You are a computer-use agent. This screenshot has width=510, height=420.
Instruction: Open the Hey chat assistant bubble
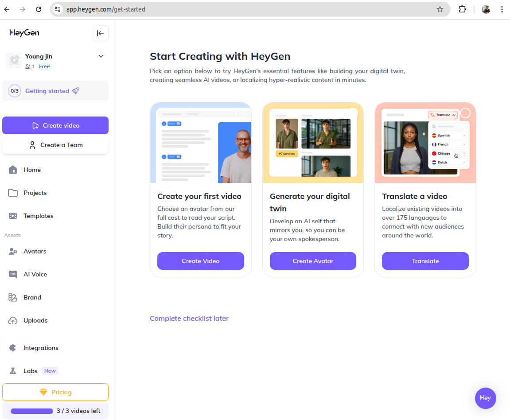[486, 398]
